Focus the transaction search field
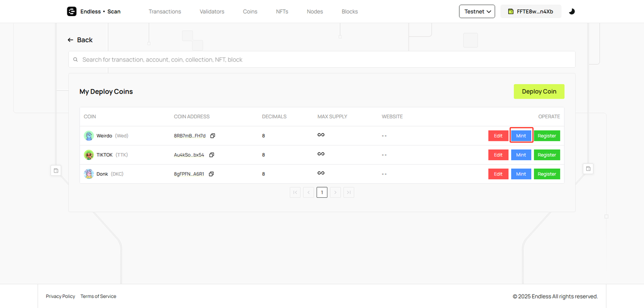This screenshot has width=644, height=308. coord(322,59)
